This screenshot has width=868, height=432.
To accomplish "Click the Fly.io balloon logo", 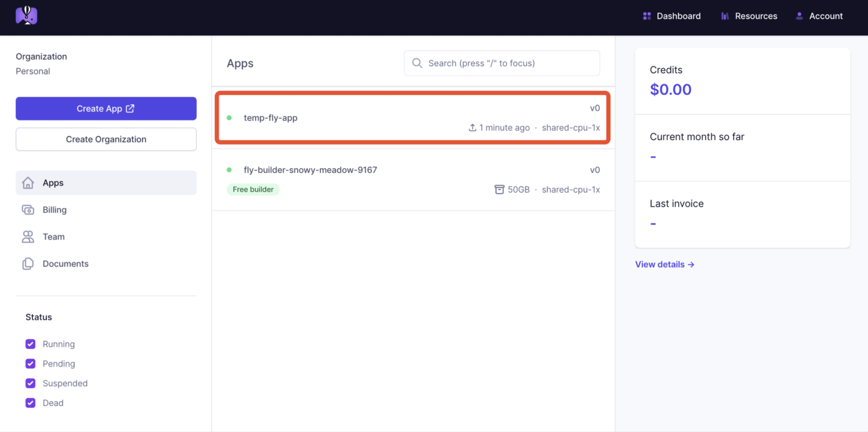I will coord(27,16).
